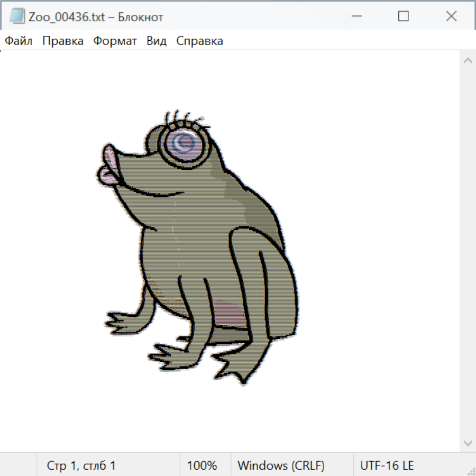Click the resize grip in window corner

[470, 470]
